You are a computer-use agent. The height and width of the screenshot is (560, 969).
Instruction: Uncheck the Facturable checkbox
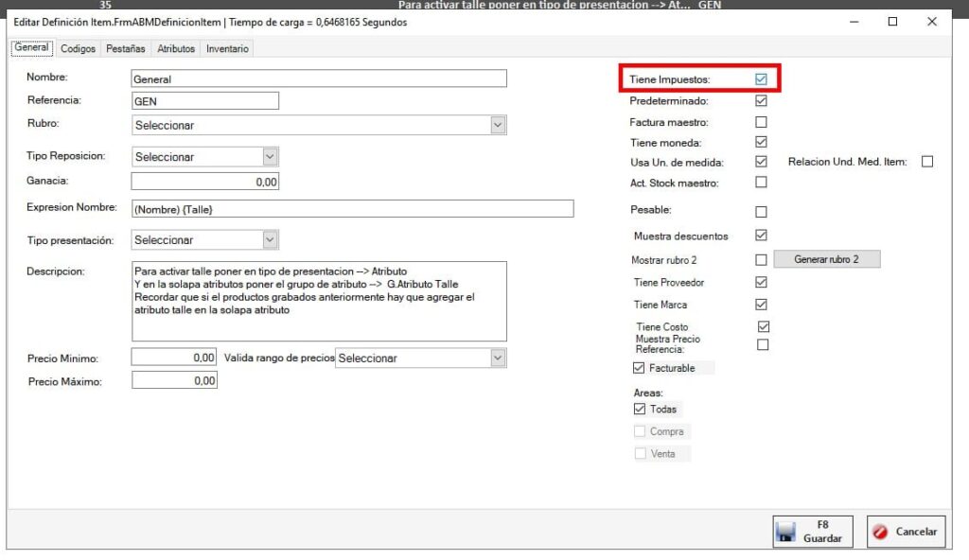pyautogui.click(x=639, y=368)
